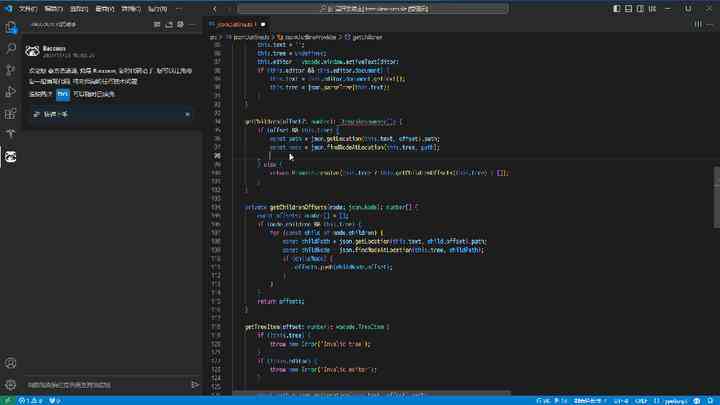
Task: Open the Search view in activity bar
Action: [11, 49]
